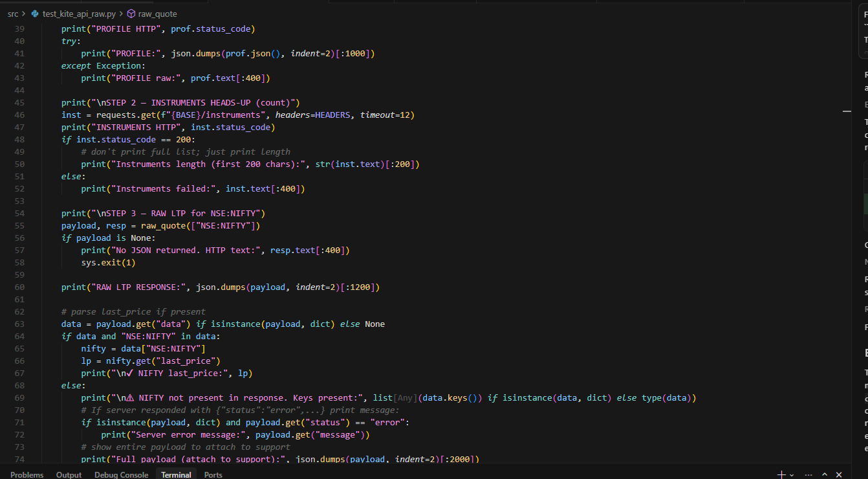Open a new terminal with plus icon
Viewport: 868px width, 479px height.
781,474
